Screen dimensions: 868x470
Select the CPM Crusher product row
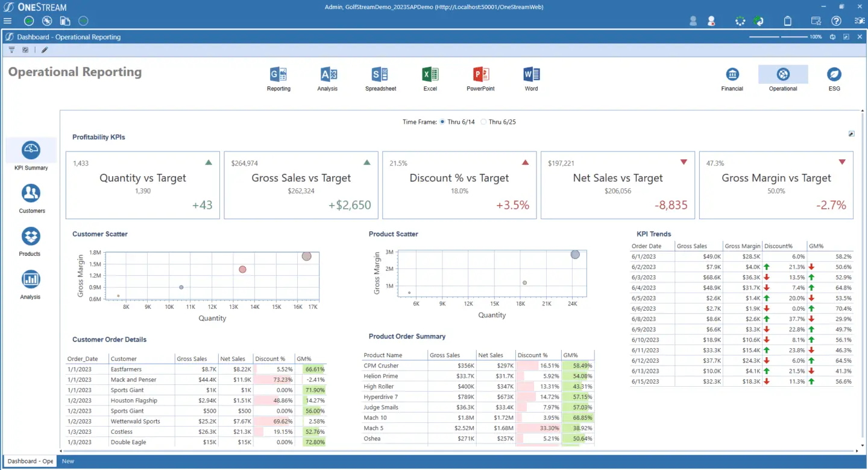coord(479,366)
